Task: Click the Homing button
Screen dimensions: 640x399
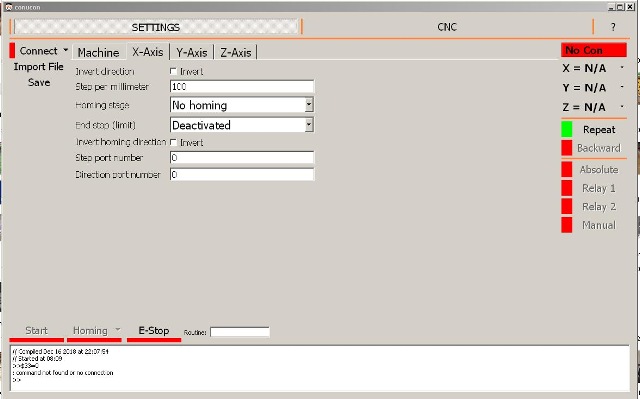Action: point(90,331)
